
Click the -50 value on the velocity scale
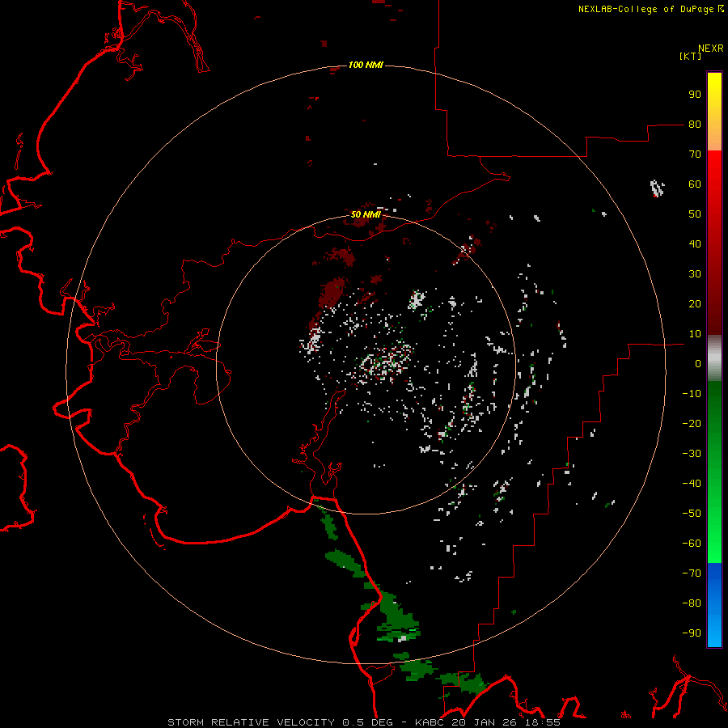click(692, 514)
